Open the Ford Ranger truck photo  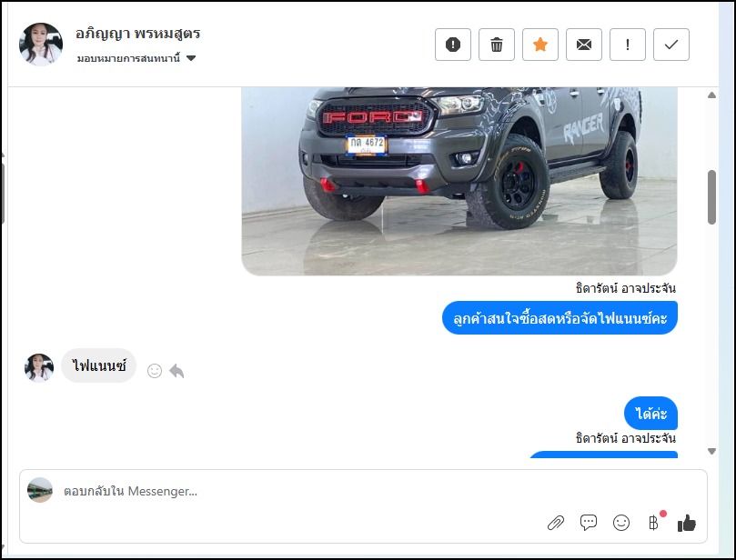[x=459, y=181]
